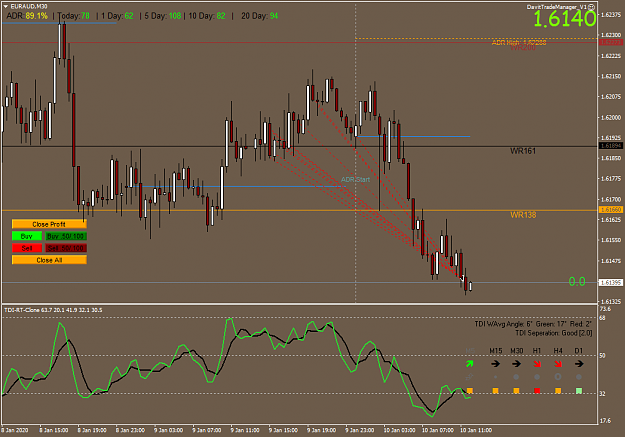Click the indicator scale value 50

[x=602, y=355]
